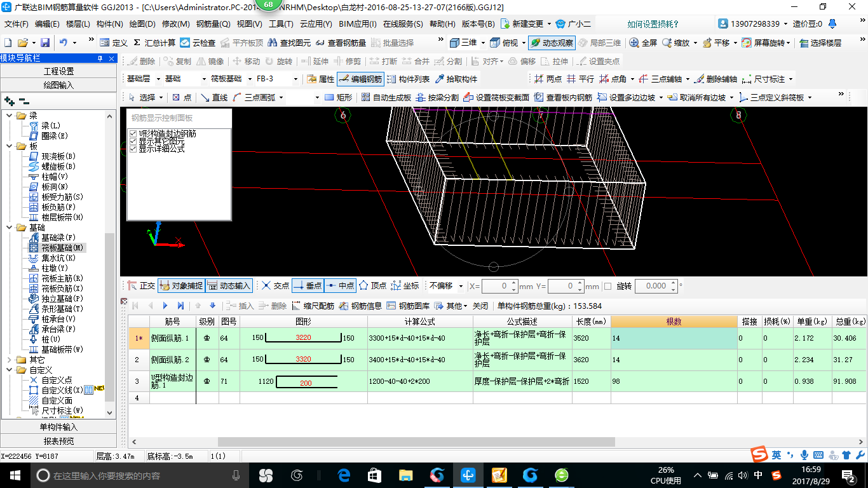Click the X coordinate input field
Screen dimensions: 868x488
499,286
